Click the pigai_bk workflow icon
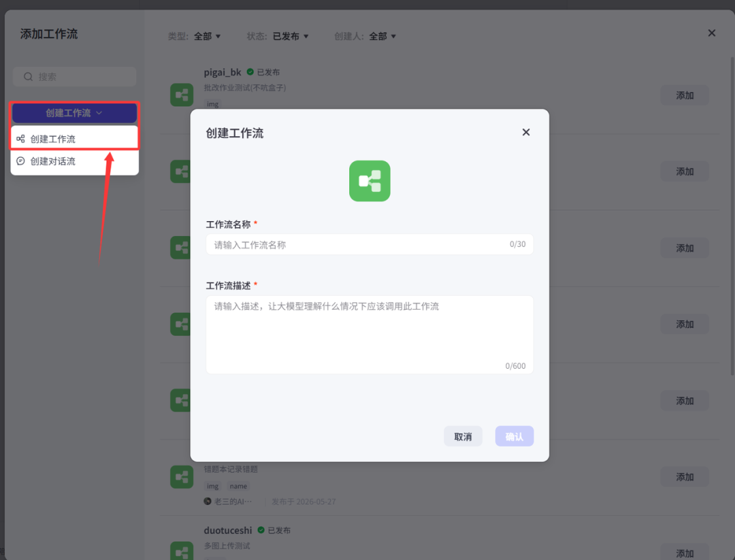Image resolution: width=735 pixels, height=560 pixels. pos(182,95)
